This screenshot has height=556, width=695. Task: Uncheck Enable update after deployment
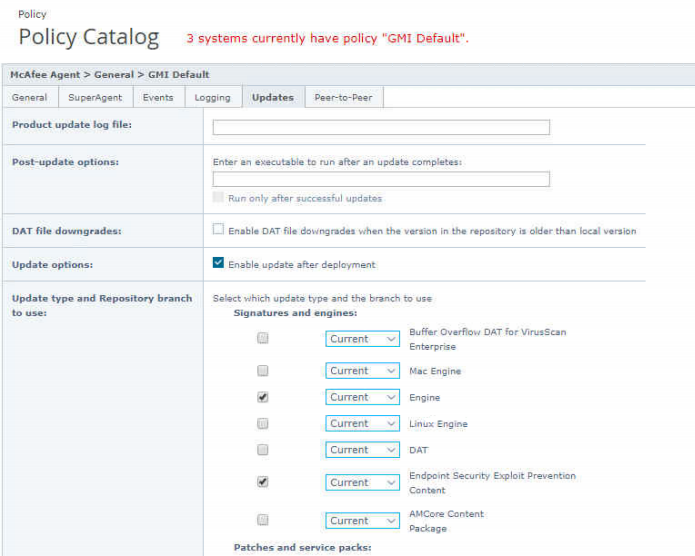coord(218,262)
